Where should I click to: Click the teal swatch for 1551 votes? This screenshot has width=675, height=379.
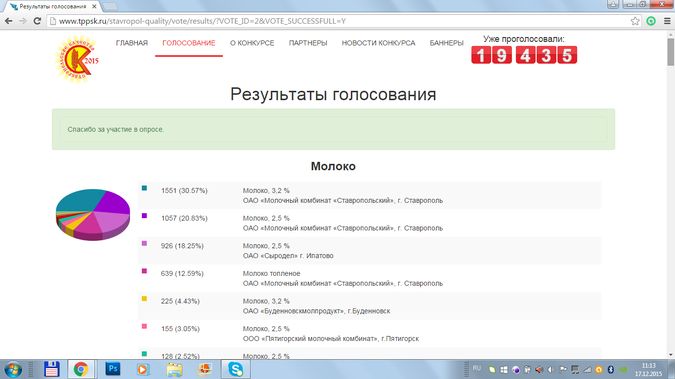(144, 188)
